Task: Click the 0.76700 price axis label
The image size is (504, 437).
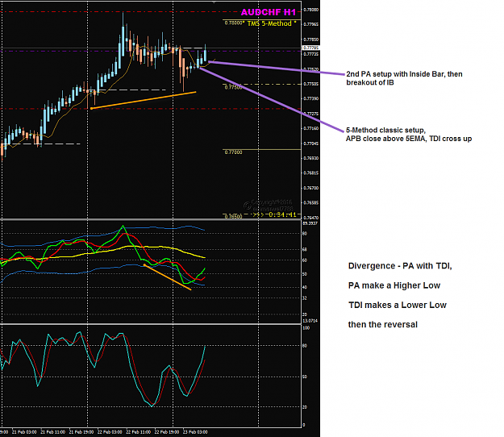Action: point(310,188)
